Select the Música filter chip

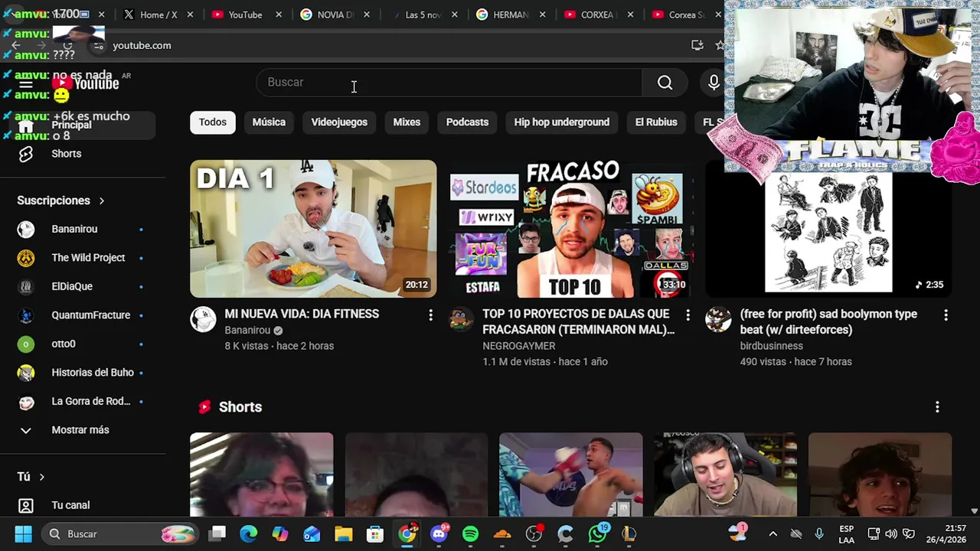click(269, 122)
